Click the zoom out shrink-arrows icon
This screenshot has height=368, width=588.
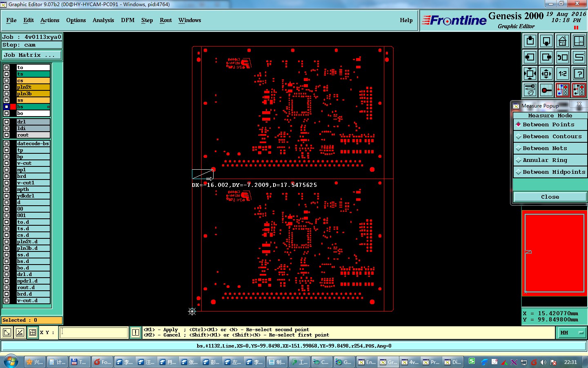(546, 74)
